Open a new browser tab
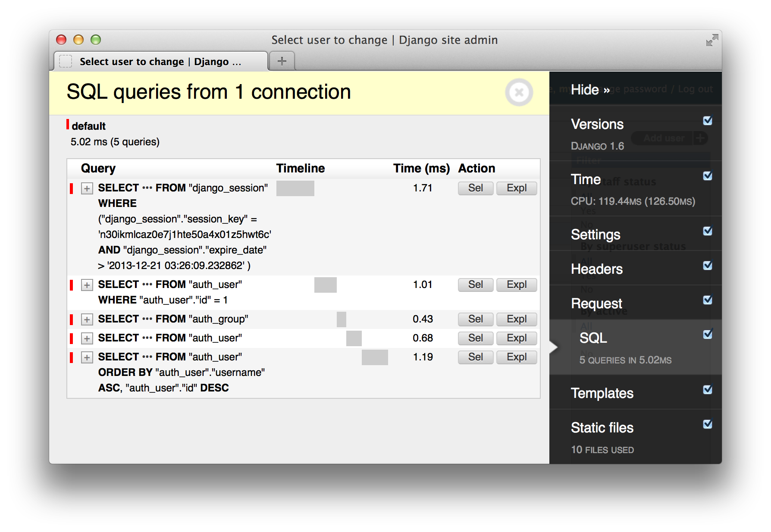The height and width of the screenshot is (532, 771). (282, 61)
